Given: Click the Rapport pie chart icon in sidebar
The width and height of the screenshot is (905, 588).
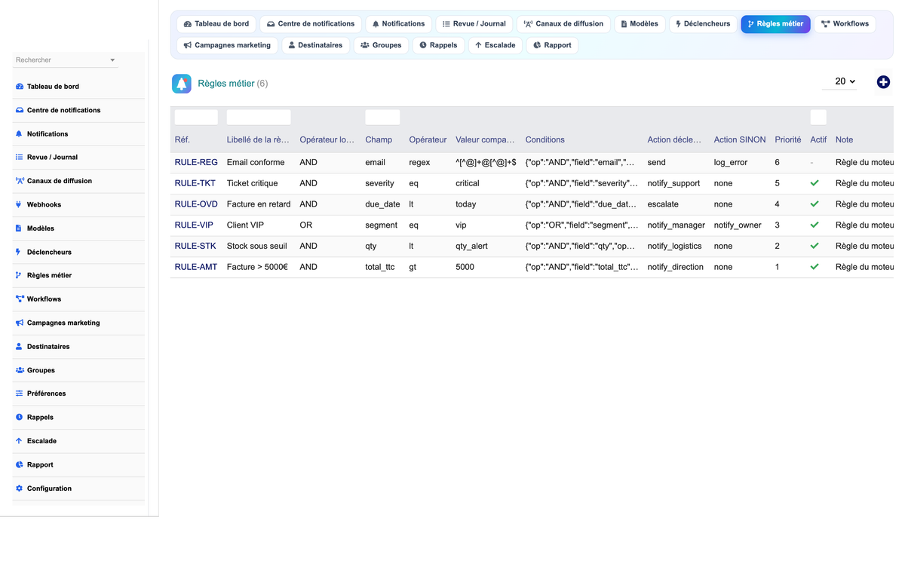Looking at the screenshot, I should (x=20, y=465).
